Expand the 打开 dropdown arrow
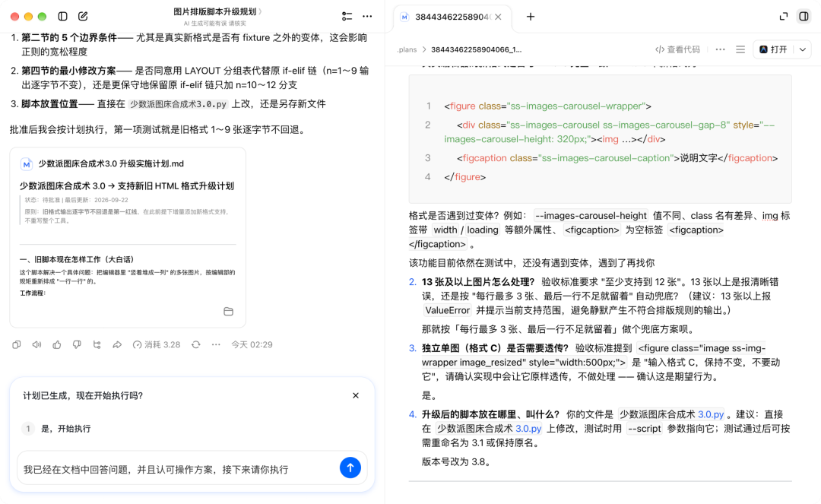The width and height of the screenshot is (821, 504). 803,49
